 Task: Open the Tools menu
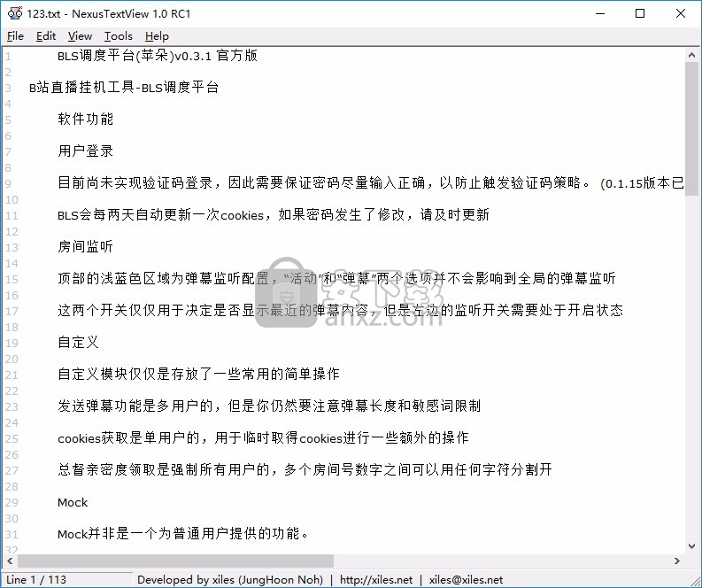tap(119, 35)
